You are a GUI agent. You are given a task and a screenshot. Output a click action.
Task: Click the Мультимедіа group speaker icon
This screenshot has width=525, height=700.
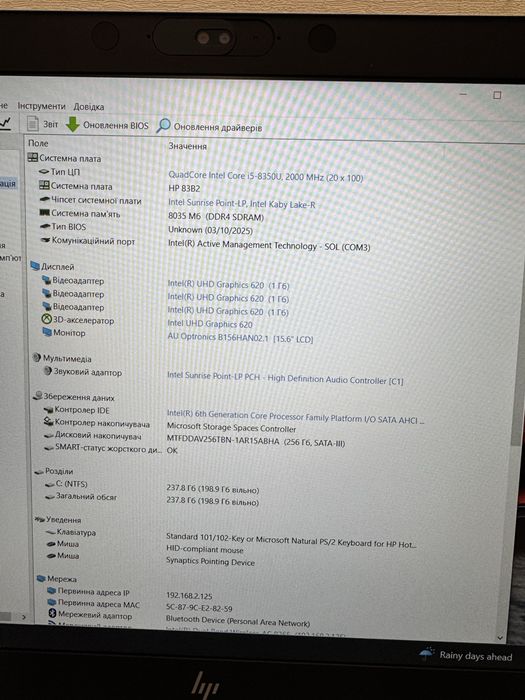(x=37, y=358)
